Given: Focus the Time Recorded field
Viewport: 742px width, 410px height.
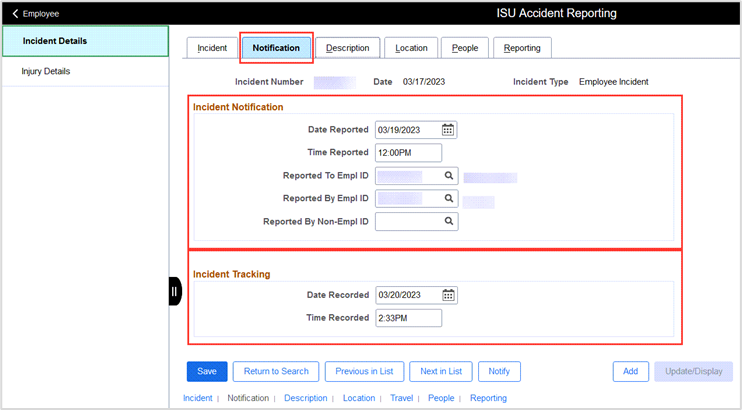Looking at the screenshot, I should tap(408, 318).
